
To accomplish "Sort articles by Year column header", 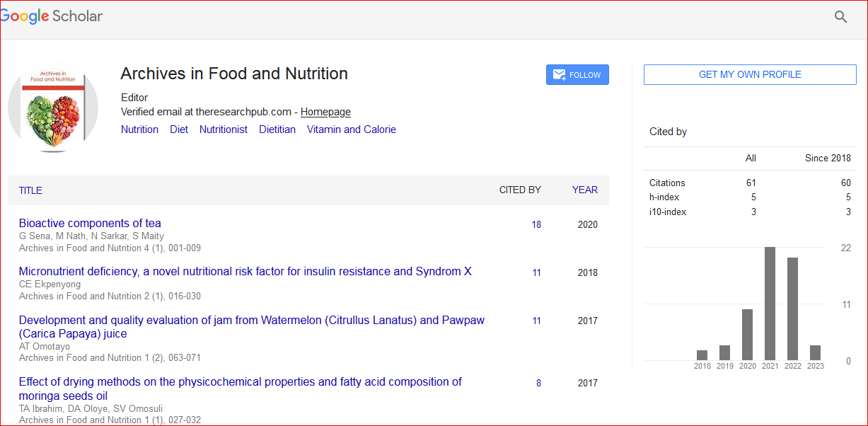I will (584, 190).
